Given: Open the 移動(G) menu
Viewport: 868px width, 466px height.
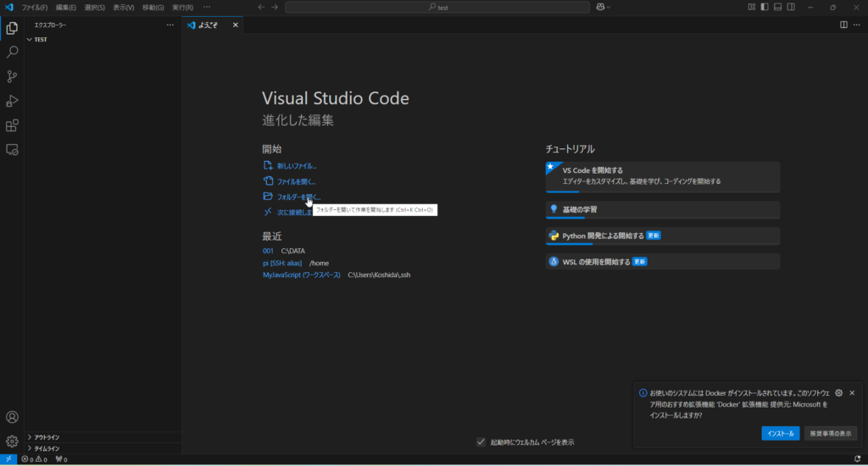Looking at the screenshot, I should tap(153, 7).
